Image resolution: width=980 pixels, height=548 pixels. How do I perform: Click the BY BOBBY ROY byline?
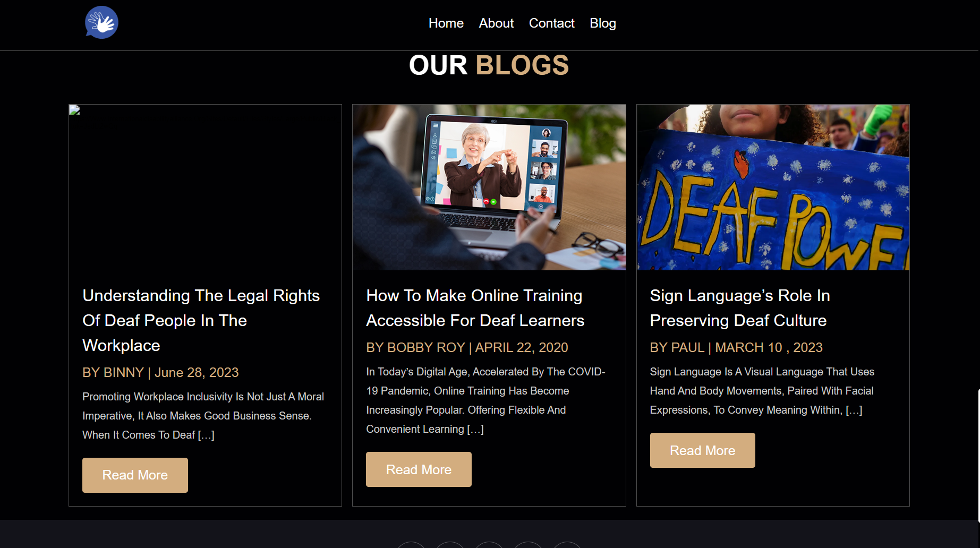click(x=467, y=347)
